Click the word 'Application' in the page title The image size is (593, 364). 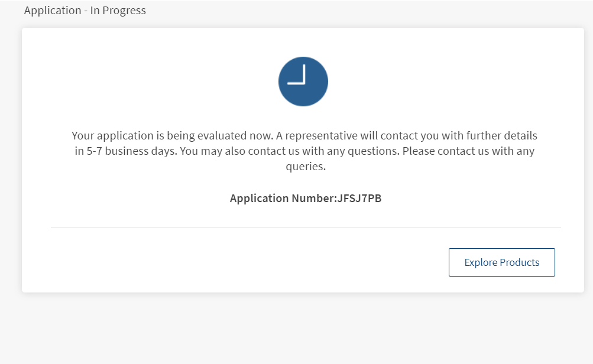pos(53,10)
